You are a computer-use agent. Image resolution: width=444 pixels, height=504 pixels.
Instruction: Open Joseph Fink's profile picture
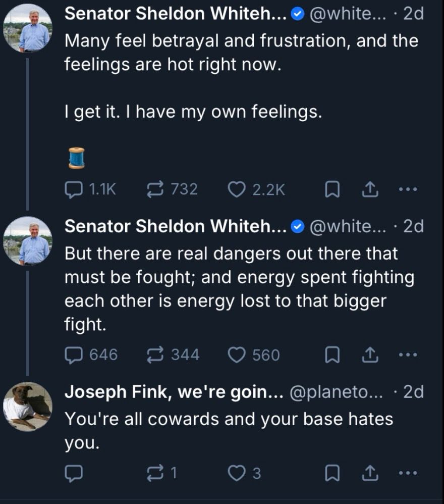point(27,407)
